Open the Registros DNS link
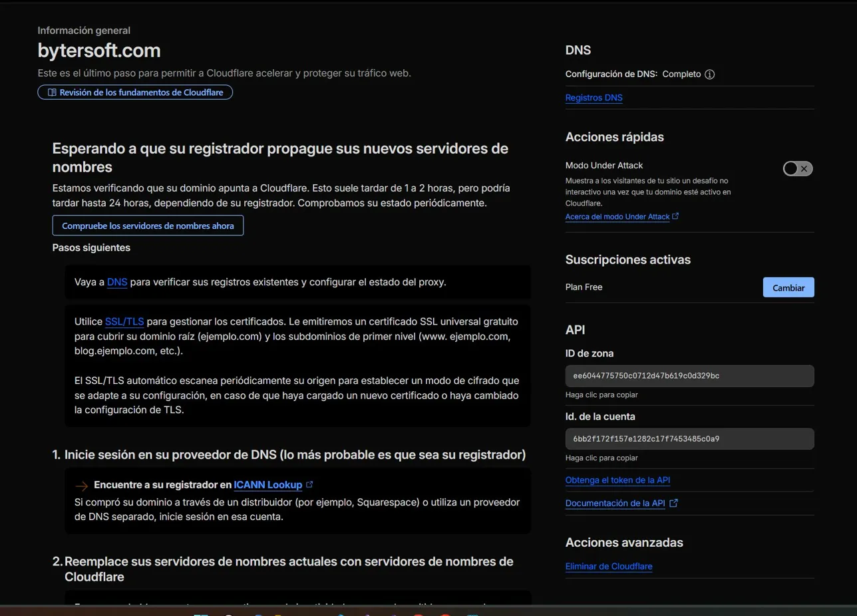Image resolution: width=857 pixels, height=616 pixels. [594, 98]
